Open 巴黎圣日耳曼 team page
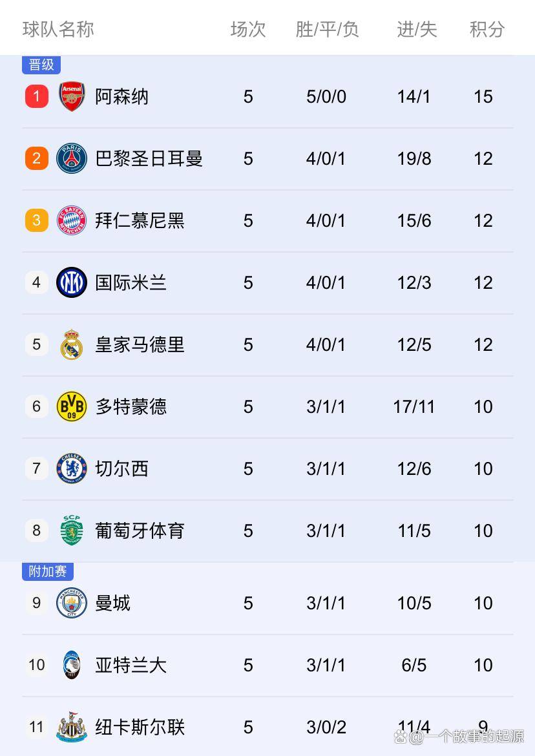The image size is (535, 756). [x=149, y=159]
